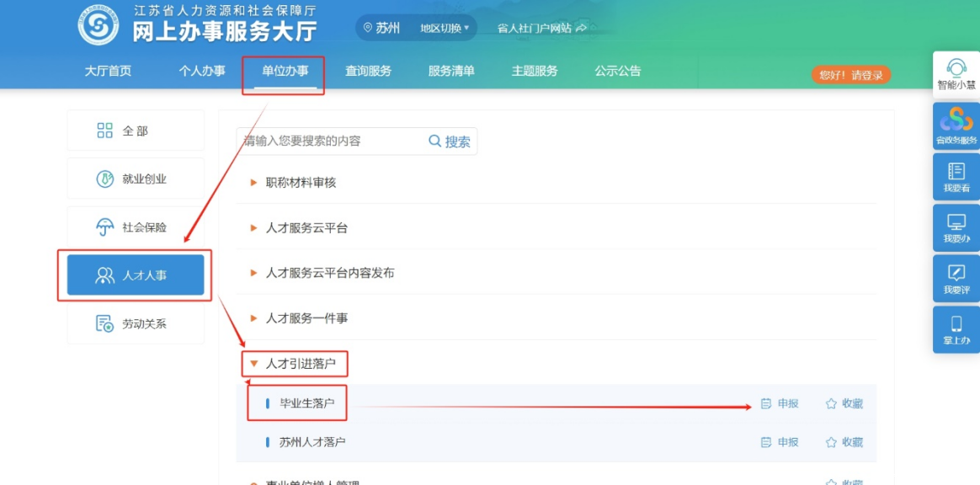Switch to the 个人办事 tab
Image resolution: width=980 pixels, height=485 pixels.
(x=202, y=72)
